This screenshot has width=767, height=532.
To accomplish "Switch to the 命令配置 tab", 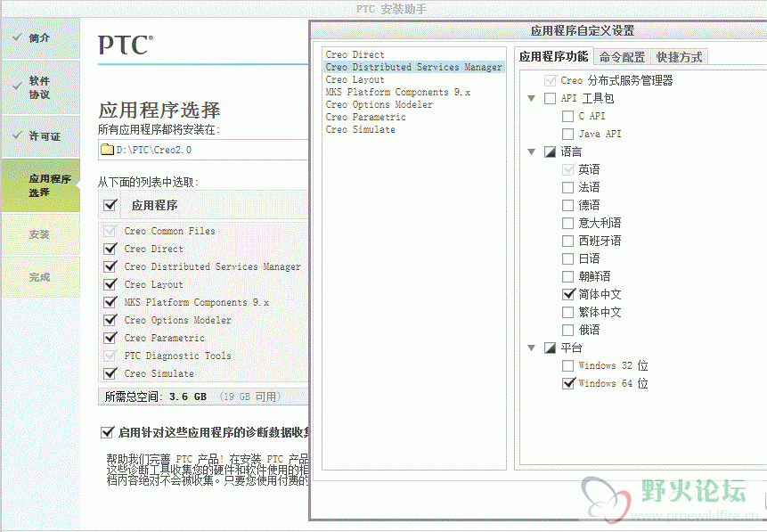I will (622, 57).
